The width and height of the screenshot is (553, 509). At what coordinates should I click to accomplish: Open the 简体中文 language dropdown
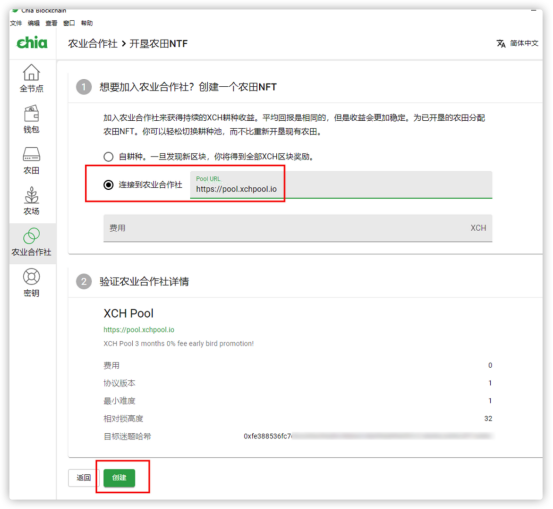[x=524, y=43]
